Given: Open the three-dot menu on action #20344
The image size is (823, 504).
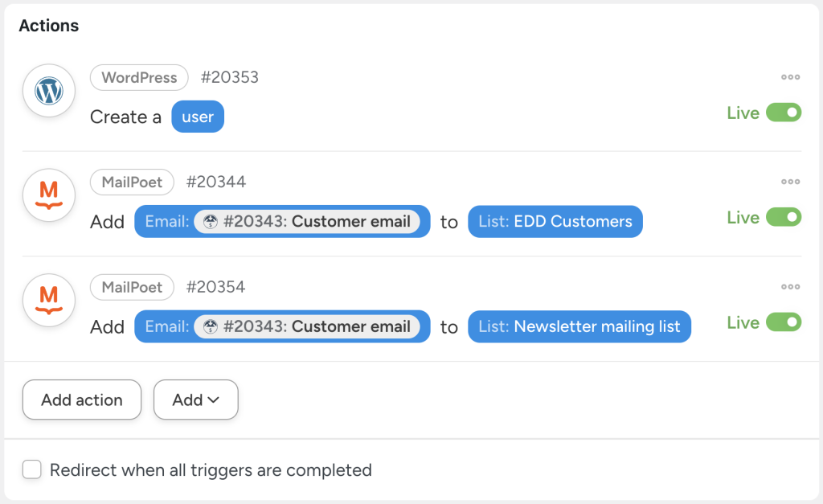Looking at the screenshot, I should point(790,182).
